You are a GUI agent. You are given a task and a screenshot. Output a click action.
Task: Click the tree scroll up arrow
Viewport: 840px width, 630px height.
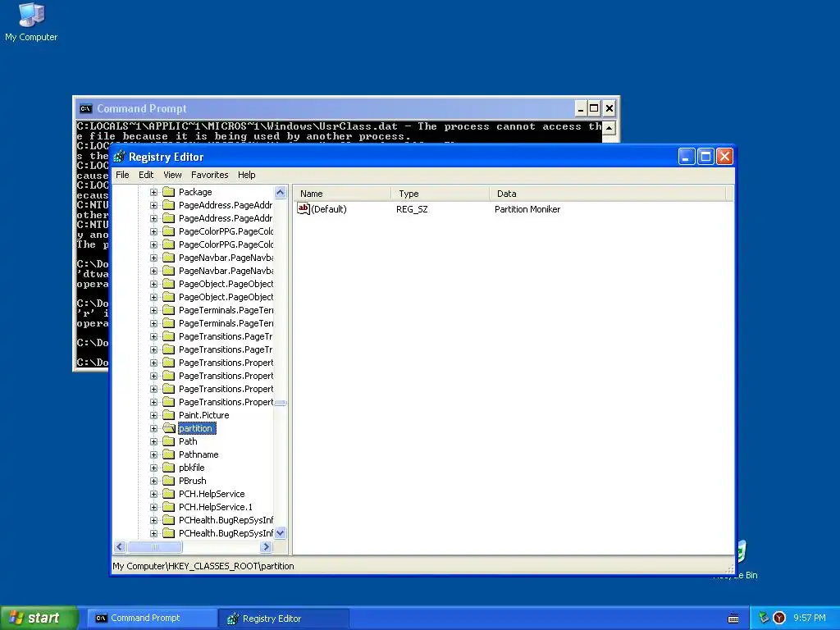pos(281,192)
